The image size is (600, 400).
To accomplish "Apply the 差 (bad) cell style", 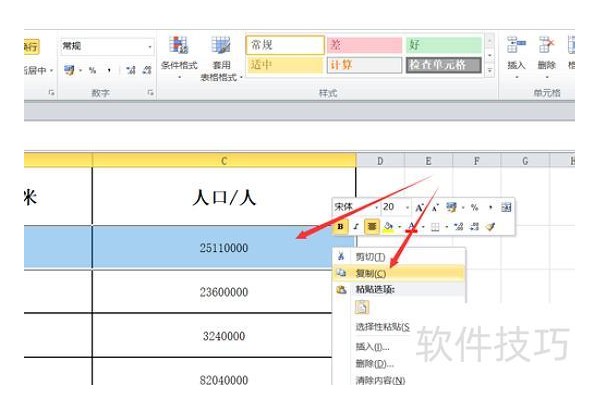I will [364, 45].
